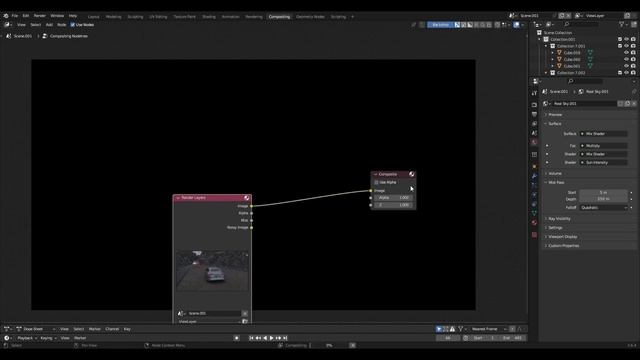This screenshot has height=360, width=640.
Task: Toggle Collection.001 render camera icon
Action: tap(633, 40)
